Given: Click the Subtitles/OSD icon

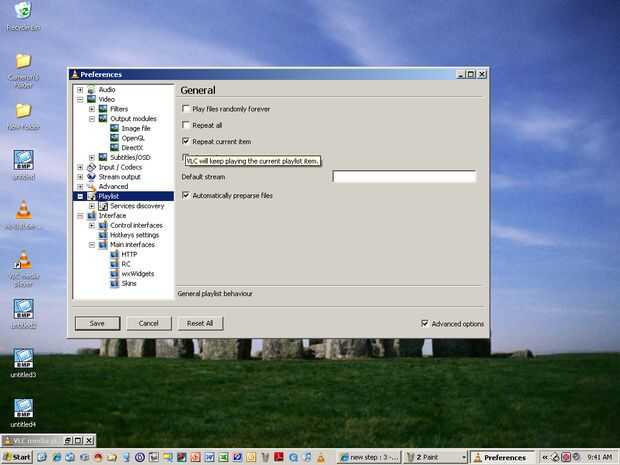Looking at the screenshot, I should coord(103,157).
